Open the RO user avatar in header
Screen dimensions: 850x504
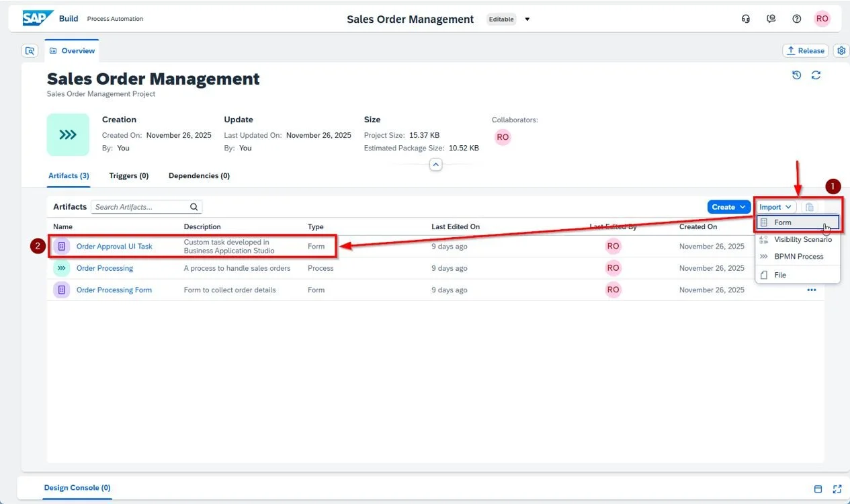(x=822, y=19)
